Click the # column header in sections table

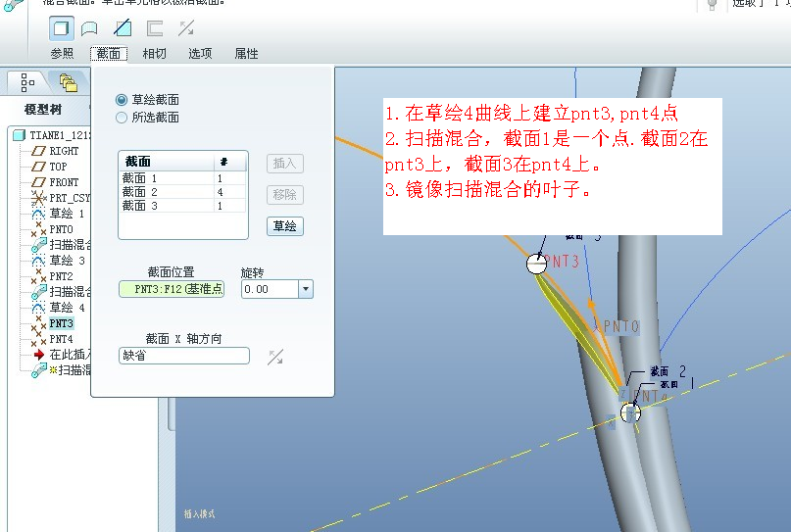pyautogui.click(x=230, y=162)
